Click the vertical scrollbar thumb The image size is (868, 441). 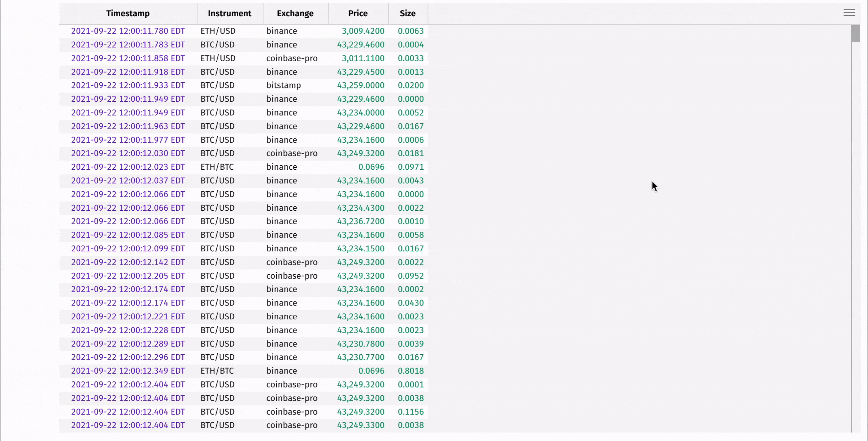click(856, 33)
